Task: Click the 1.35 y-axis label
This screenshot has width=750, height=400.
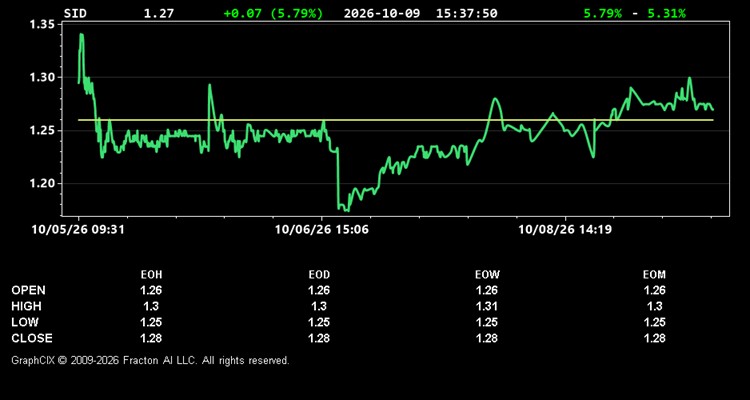Action: 43,24
